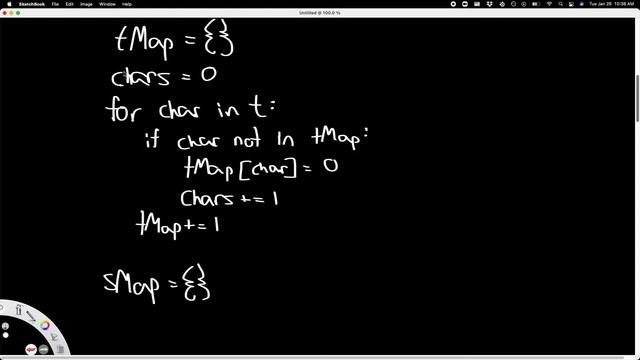
Task: Close the SketchBook window with red button
Action: click(4, 13)
